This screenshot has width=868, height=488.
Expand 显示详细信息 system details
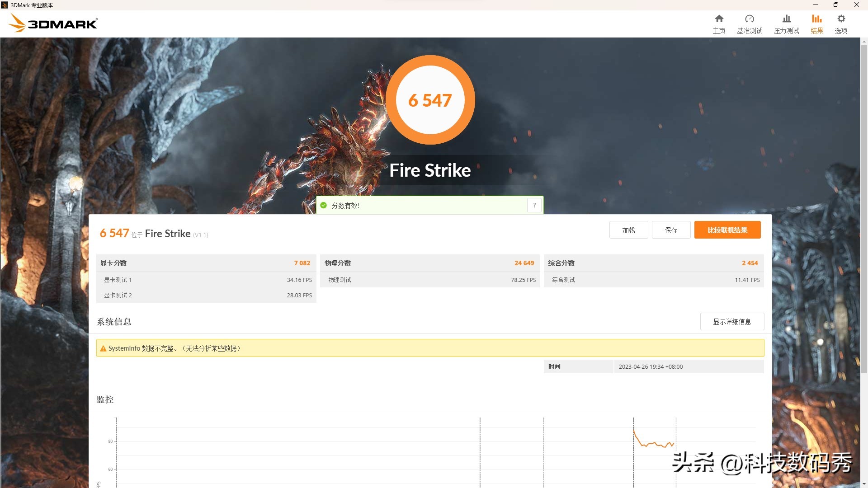(x=732, y=322)
